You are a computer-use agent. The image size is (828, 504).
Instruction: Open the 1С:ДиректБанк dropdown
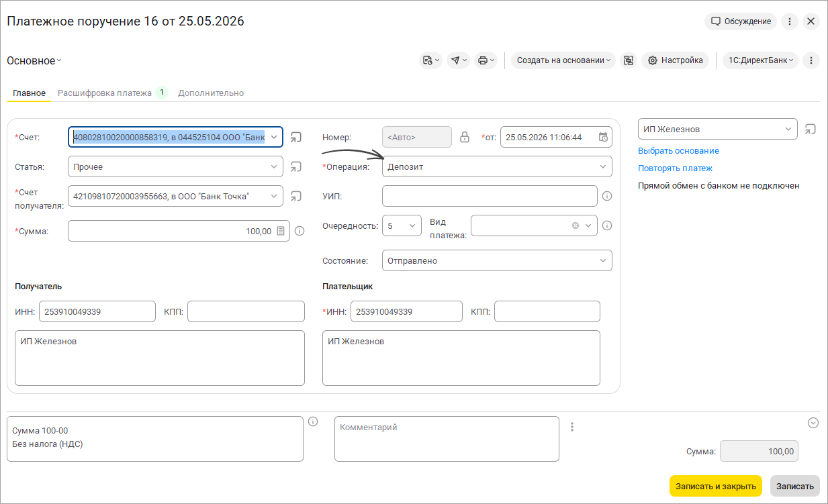[x=760, y=60]
